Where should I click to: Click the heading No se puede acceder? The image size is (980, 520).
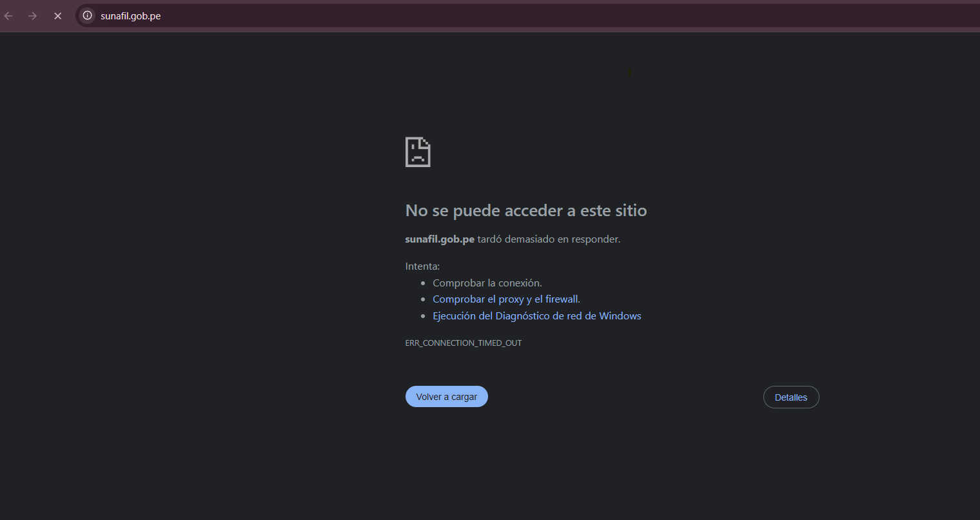(x=525, y=210)
